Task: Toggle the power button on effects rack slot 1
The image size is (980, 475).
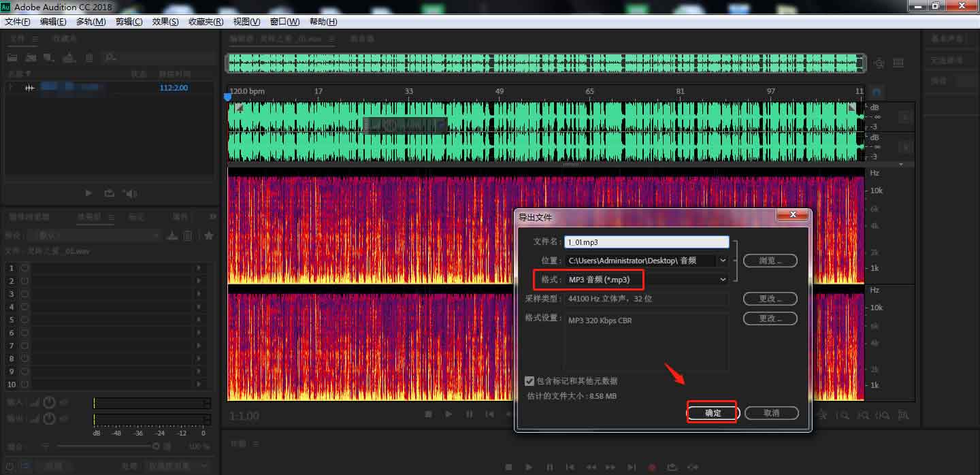Action: [x=25, y=268]
